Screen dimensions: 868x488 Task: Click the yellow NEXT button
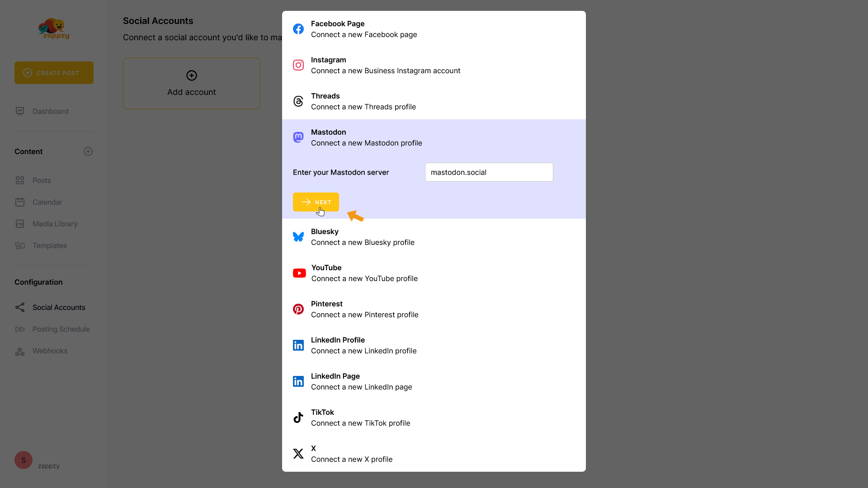tap(316, 202)
